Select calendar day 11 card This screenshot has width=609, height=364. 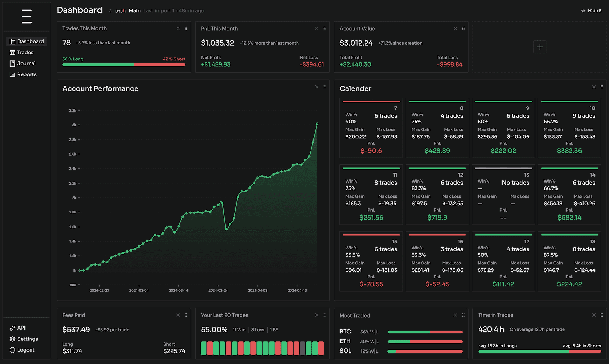371,195
